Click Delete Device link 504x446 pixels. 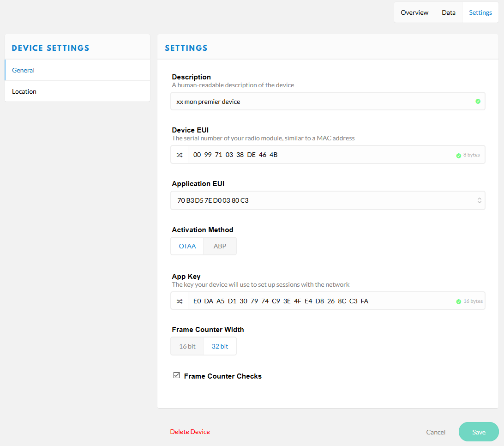click(x=190, y=432)
